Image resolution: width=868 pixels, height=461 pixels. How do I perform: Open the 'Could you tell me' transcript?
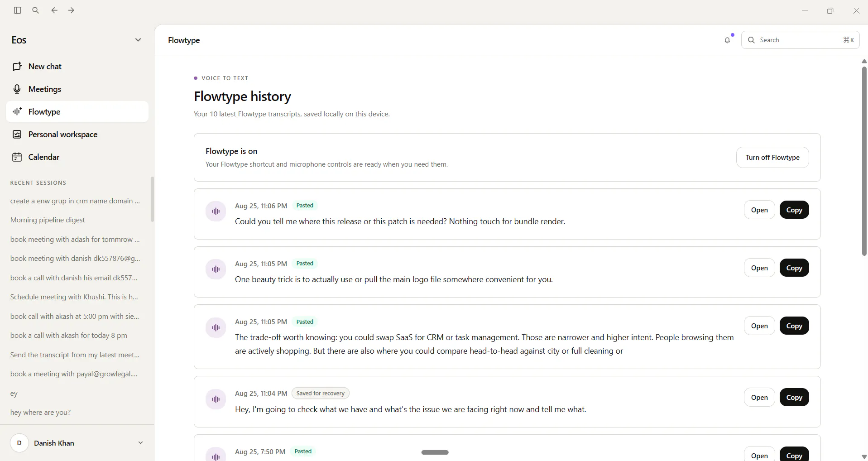click(x=759, y=210)
